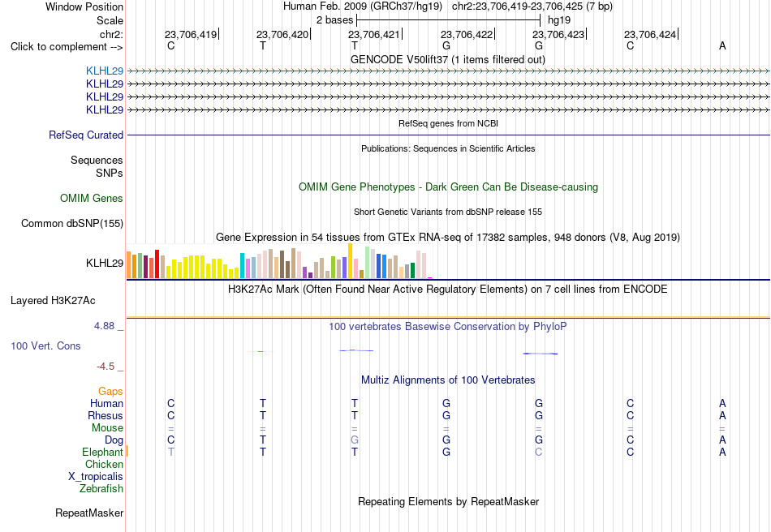Click the 'Sequences' track label
771x532 pixels.
click(x=97, y=160)
